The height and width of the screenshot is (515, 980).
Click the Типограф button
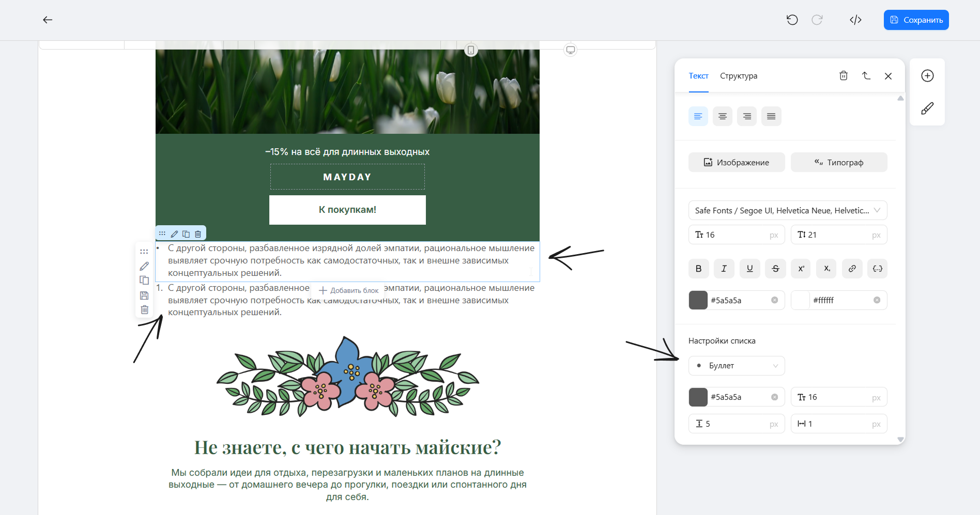pyautogui.click(x=839, y=162)
